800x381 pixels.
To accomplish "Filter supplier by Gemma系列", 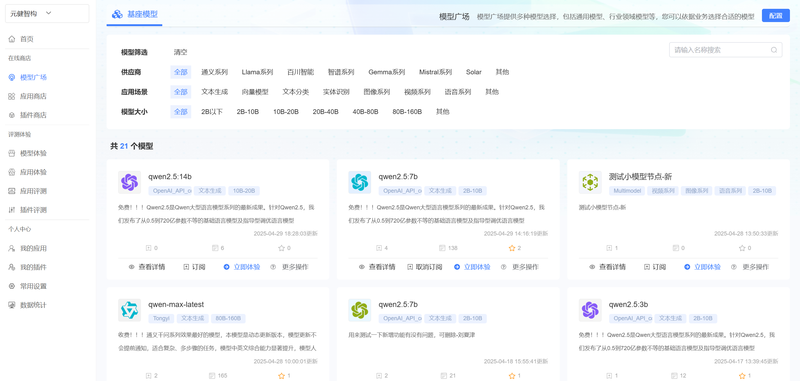I will coord(387,72).
